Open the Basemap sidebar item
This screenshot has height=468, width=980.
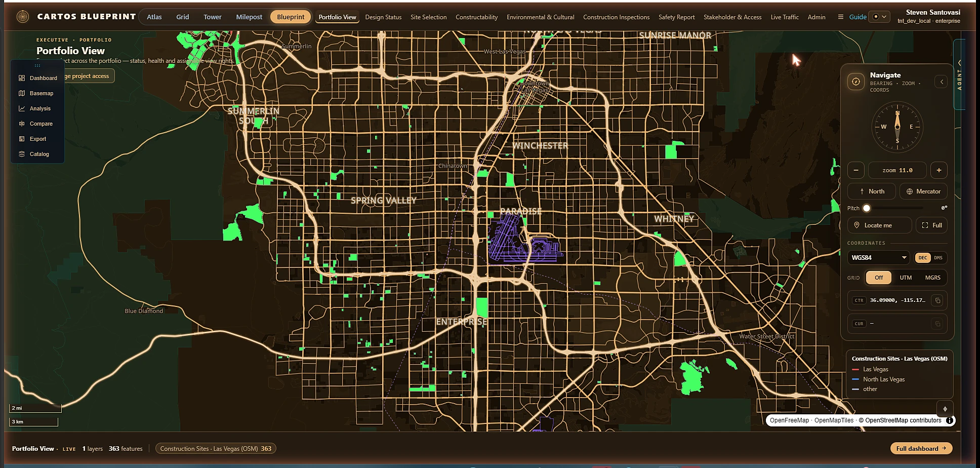[38, 93]
